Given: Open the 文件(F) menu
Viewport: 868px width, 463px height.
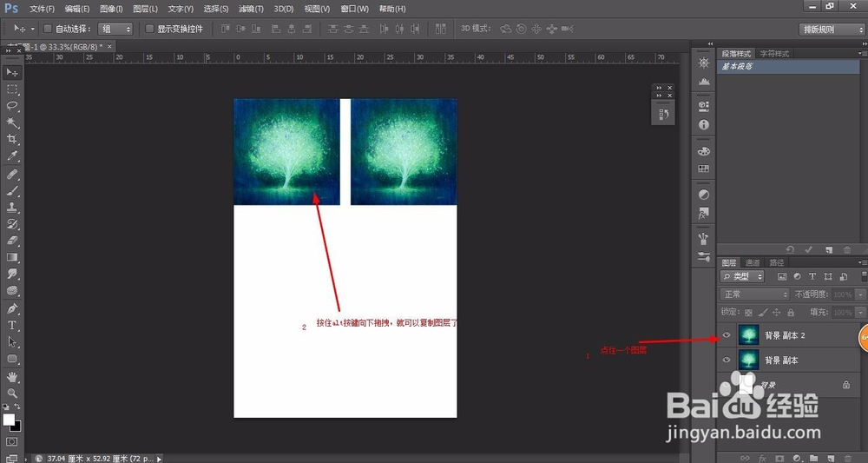Looking at the screenshot, I should (42, 9).
